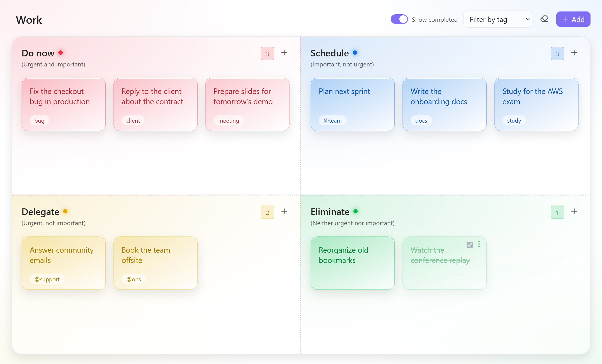Click the Schedule quadrant heading
602x364 pixels.
(x=329, y=53)
